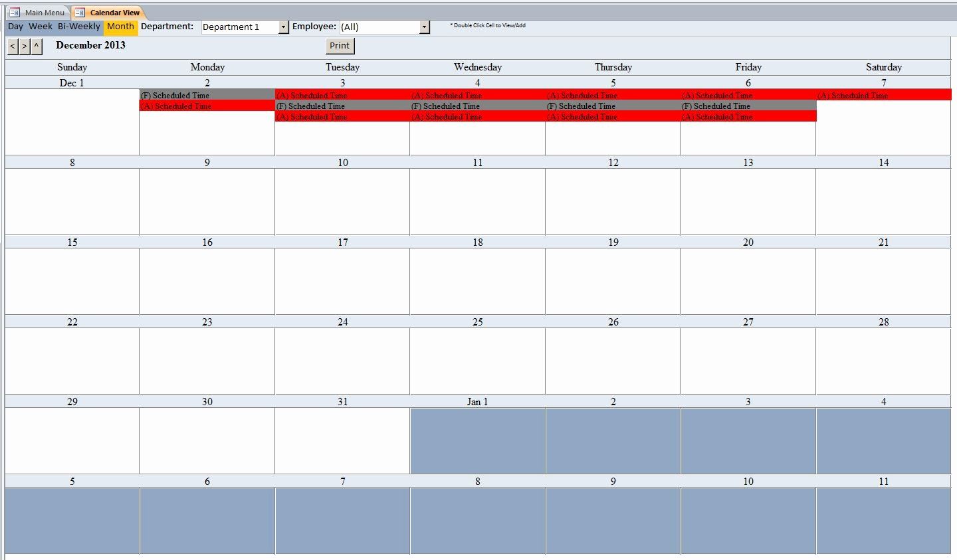Viewport: 957px width, 560px height.
Task: Click the December 16 day cell
Action: [x=207, y=281]
